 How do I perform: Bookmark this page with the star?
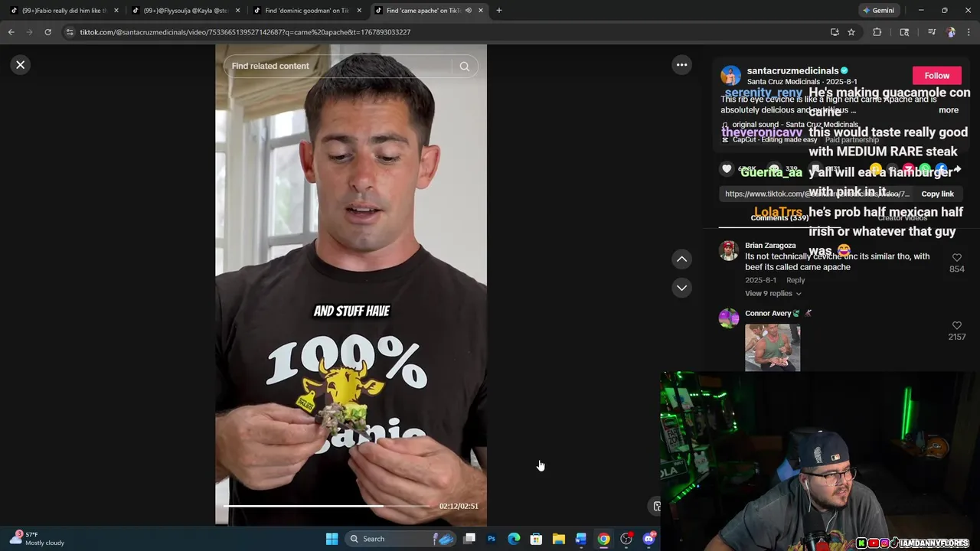click(x=851, y=32)
